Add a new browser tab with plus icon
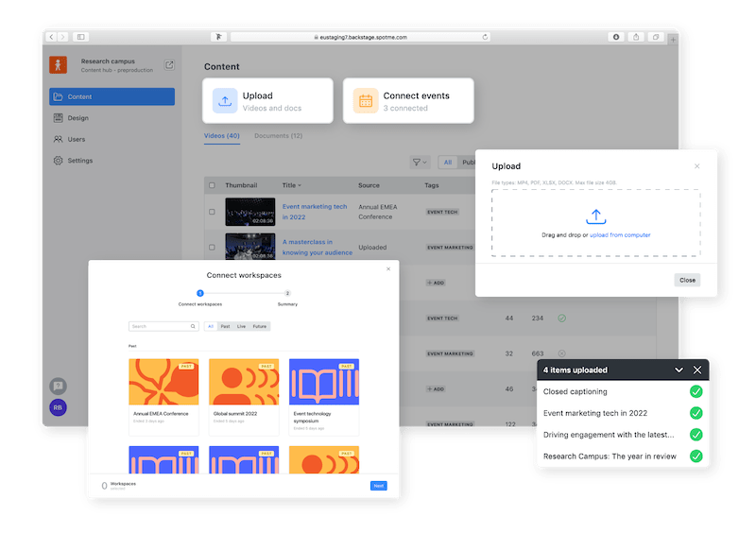This screenshot has height=534, width=756. click(673, 40)
